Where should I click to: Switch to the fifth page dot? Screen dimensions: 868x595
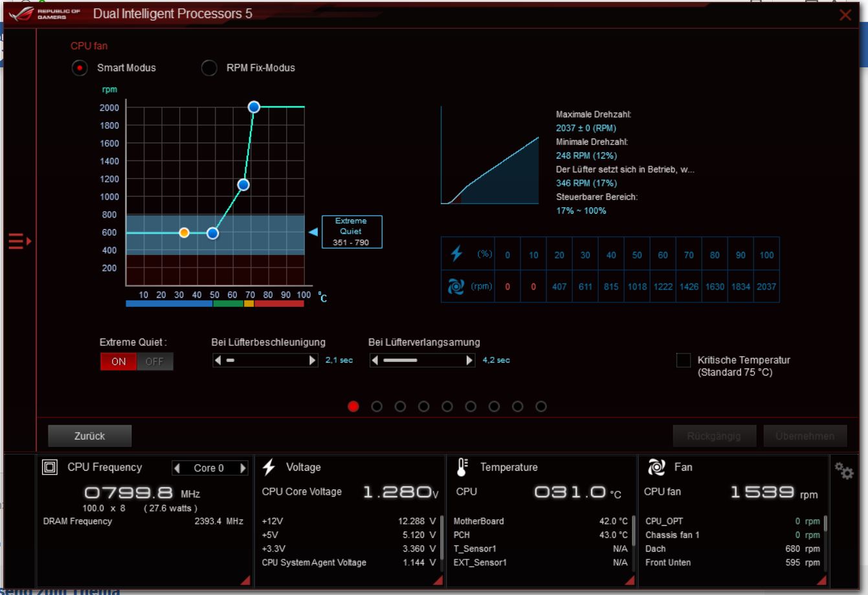click(447, 407)
